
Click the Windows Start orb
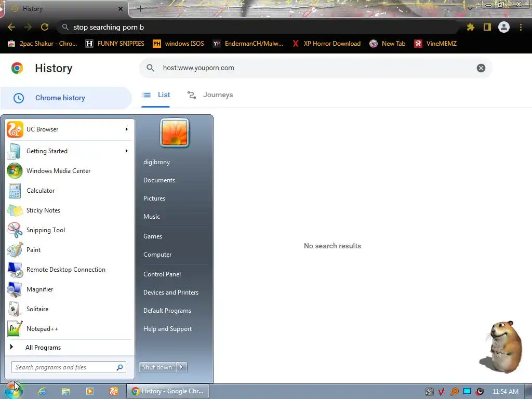[14, 390]
